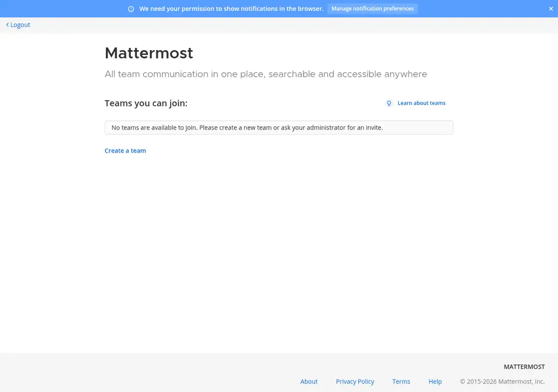
Task: Click the 'No teams are available to join' message
Action: pos(278,128)
